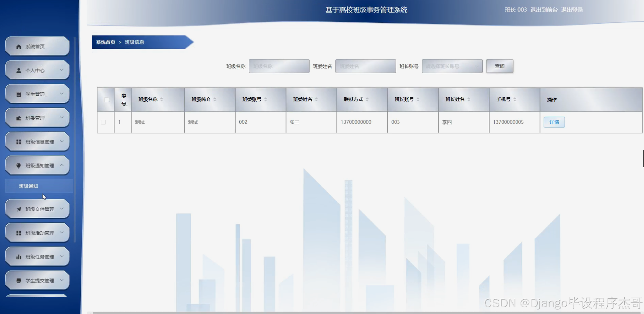Click the grid icon beside 班级信息管理
Image resolution: width=644 pixels, height=314 pixels.
pos(19,142)
